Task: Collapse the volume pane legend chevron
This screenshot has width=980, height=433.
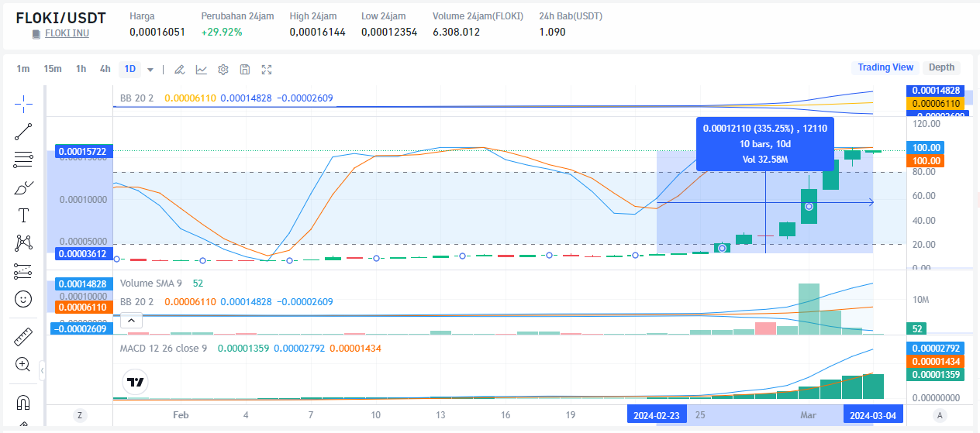Action: click(x=131, y=321)
